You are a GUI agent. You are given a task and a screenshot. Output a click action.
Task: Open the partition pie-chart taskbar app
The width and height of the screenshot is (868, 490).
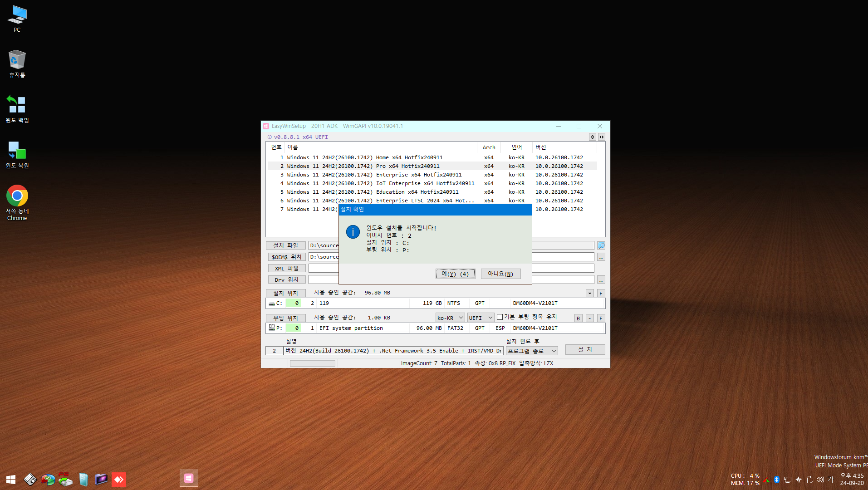click(x=48, y=479)
